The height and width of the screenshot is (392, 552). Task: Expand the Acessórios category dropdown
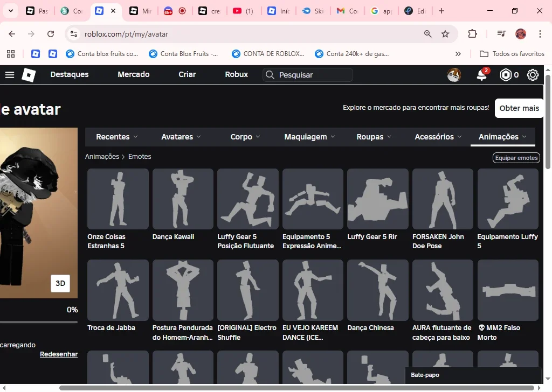pos(438,137)
